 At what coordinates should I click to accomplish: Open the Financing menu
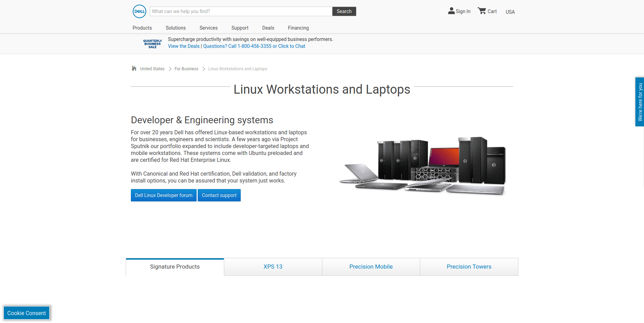(x=298, y=28)
